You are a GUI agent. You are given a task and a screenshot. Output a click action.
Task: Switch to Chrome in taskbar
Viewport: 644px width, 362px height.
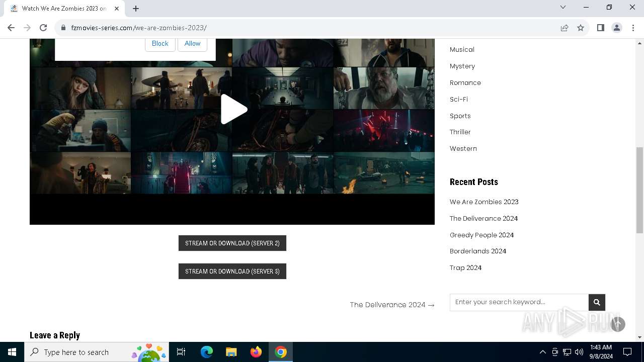click(x=281, y=352)
